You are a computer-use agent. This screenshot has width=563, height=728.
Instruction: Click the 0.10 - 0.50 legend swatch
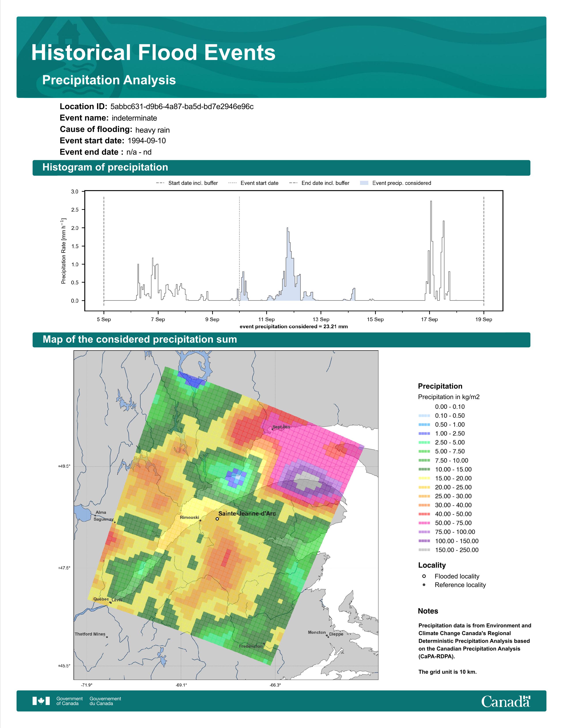click(424, 416)
